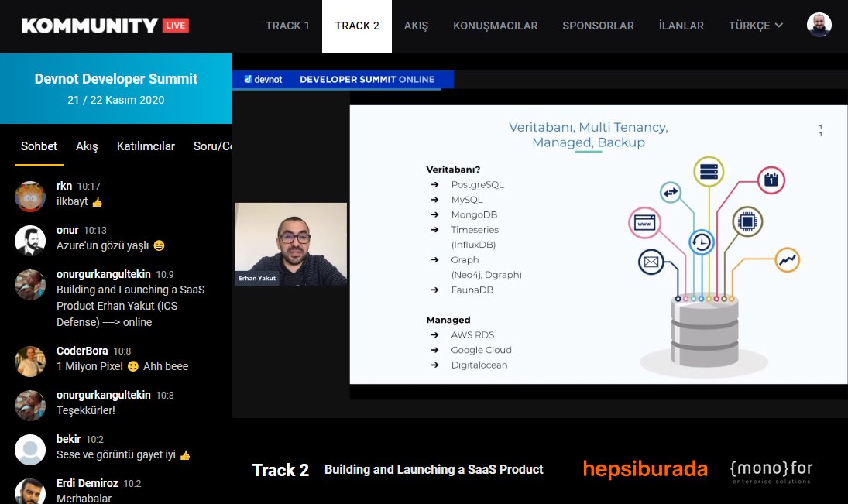The image size is (848, 504).
Task: Click rkn's chat avatar
Action: [29, 196]
